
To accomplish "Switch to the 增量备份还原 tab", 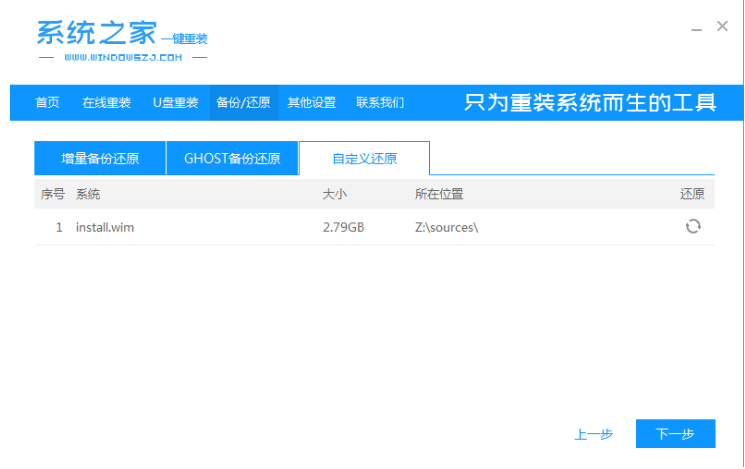I will click(100, 159).
